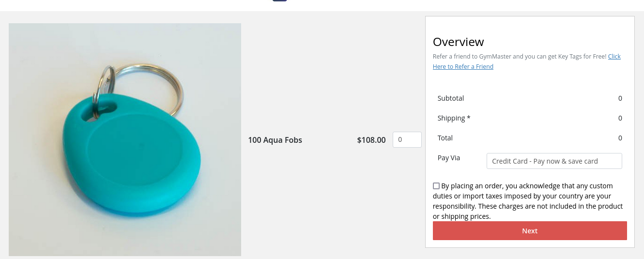The image size is (644, 259).
Task: Click the refer a friend free Key Tags text
Action: point(520,57)
